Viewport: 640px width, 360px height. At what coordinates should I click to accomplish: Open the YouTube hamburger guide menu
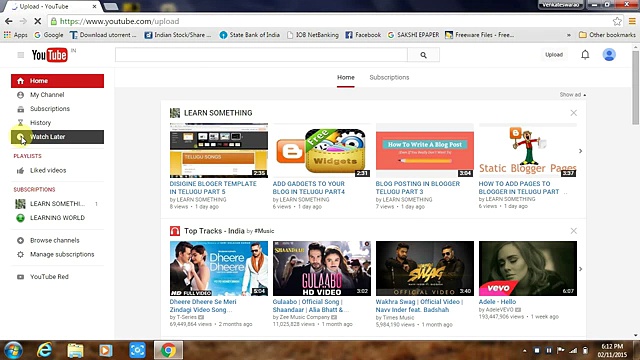coord(20,55)
